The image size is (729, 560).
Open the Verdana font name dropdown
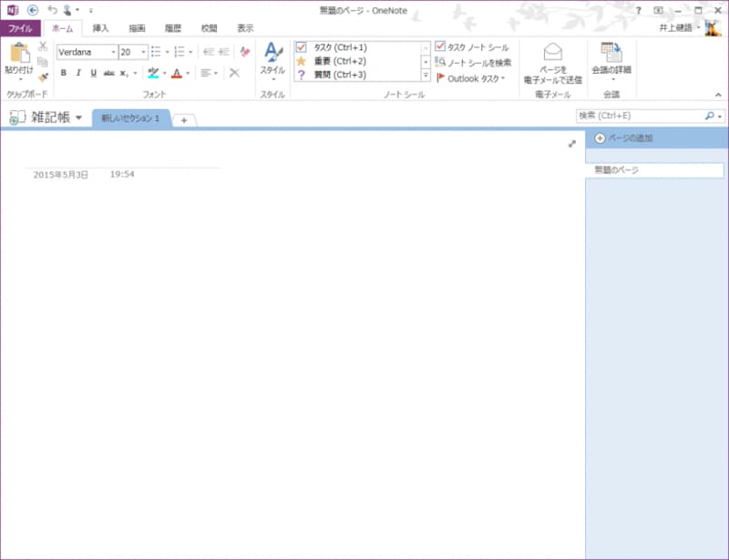click(113, 52)
